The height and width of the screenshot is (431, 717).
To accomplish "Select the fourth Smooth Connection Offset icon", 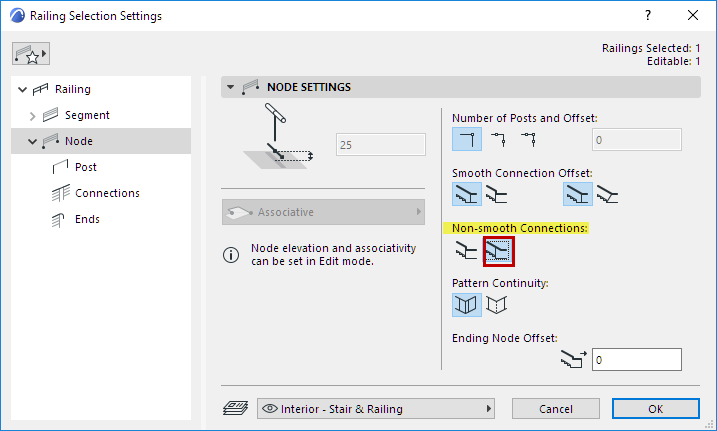I will (x=608, y=194).
